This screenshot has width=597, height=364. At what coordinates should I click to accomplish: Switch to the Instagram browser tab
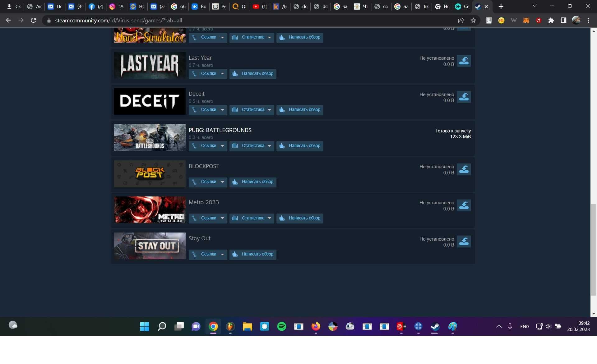click(116, 7)
